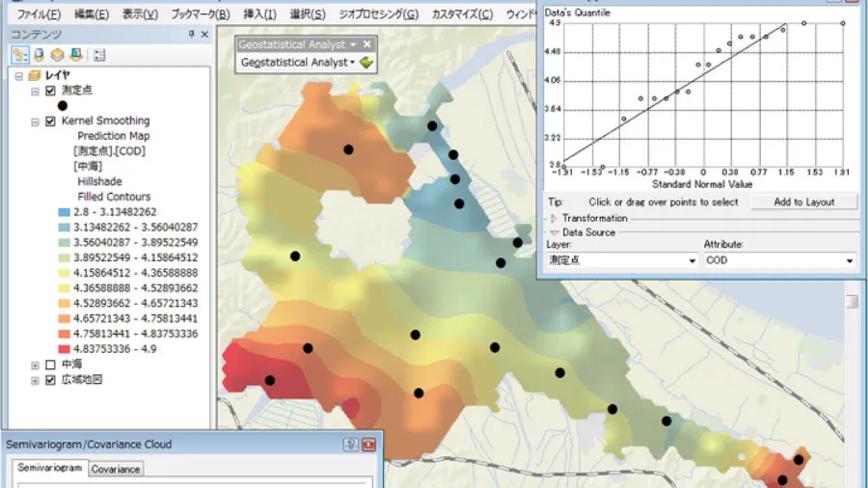Close the Contents panel
This screenshot has width=868, height=488.
204,35
